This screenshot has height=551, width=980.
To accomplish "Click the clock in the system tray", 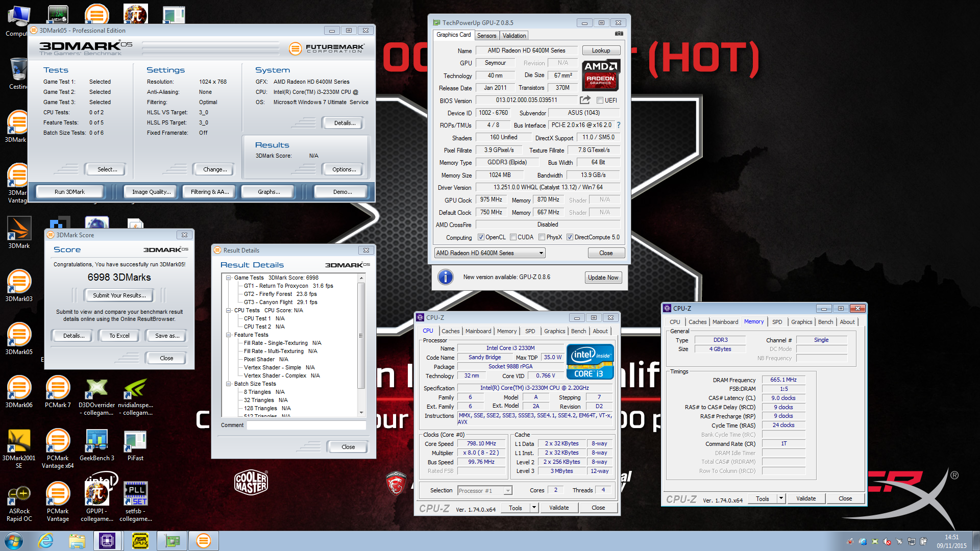I will point(951,541).
